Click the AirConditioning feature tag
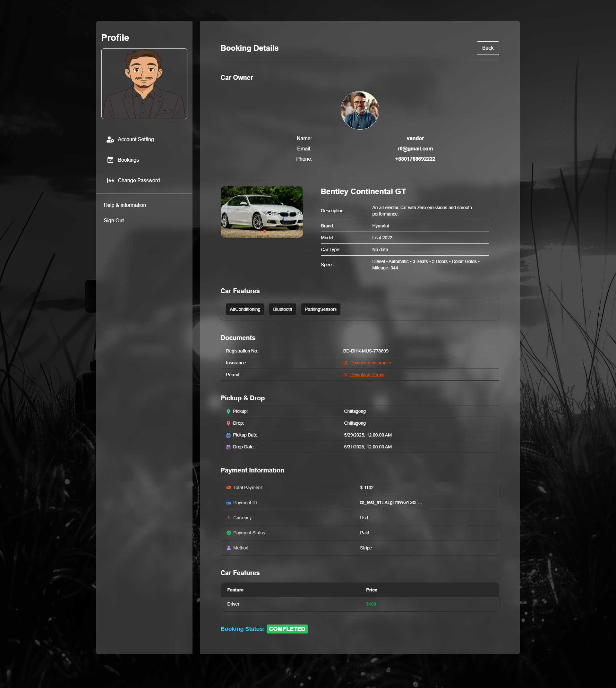Image resolution: width=616 pixels, height=688 pixels. (x=245, y=309)
